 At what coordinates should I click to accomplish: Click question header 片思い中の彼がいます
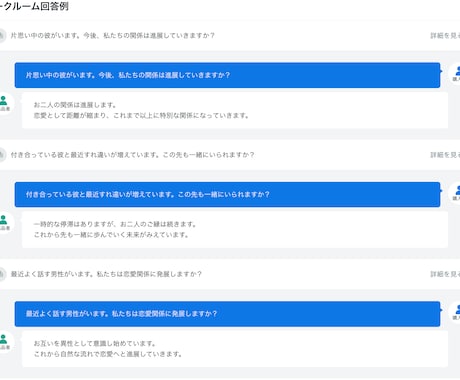click(x=113, y=36)
